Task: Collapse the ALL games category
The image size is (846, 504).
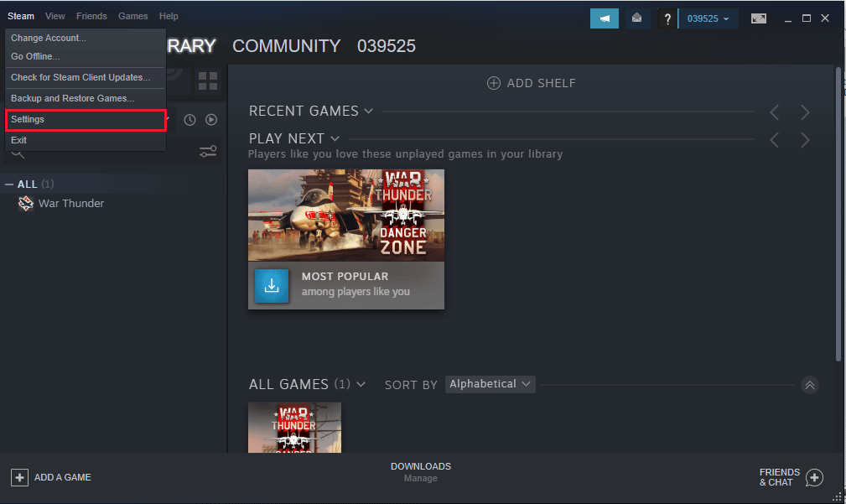Action: [9, 184]
